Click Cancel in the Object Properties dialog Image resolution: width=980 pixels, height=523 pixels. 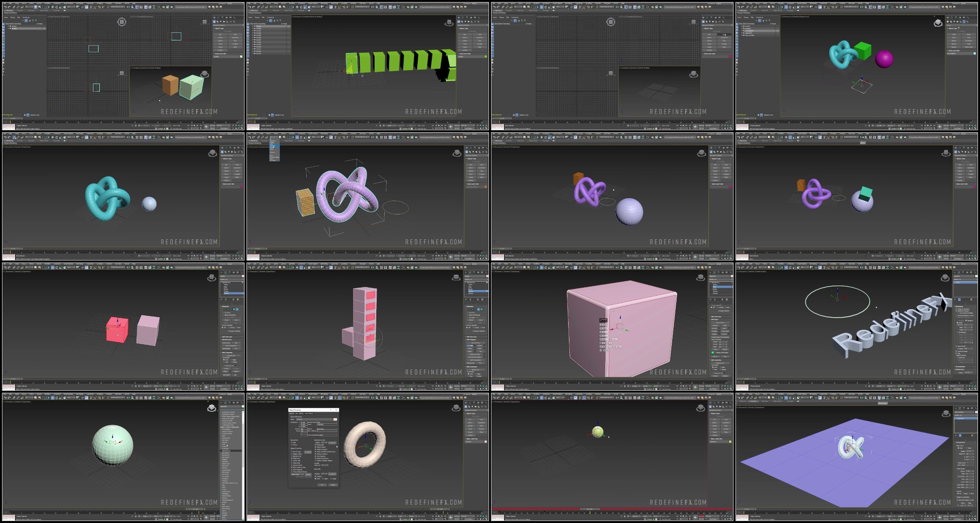pos(333,485)
